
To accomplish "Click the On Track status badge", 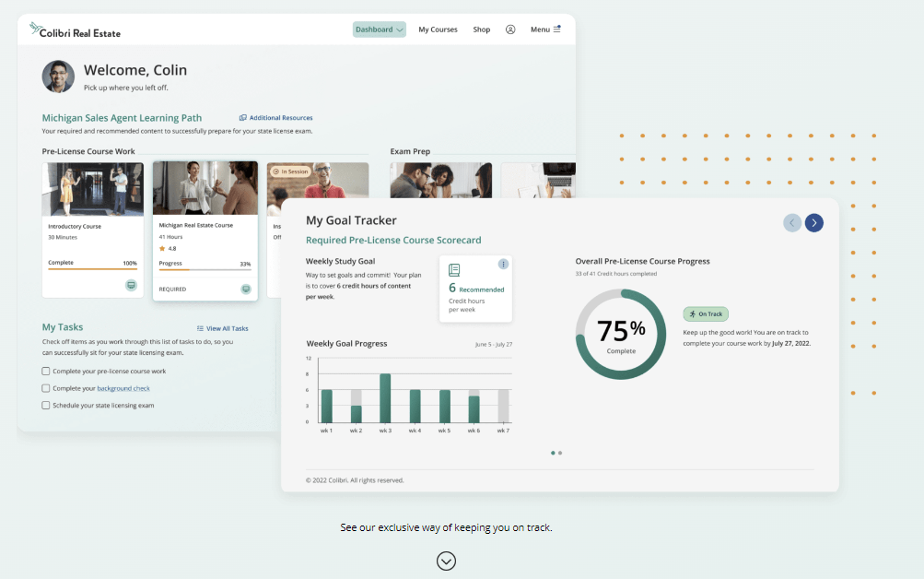I will pos(706,314).
